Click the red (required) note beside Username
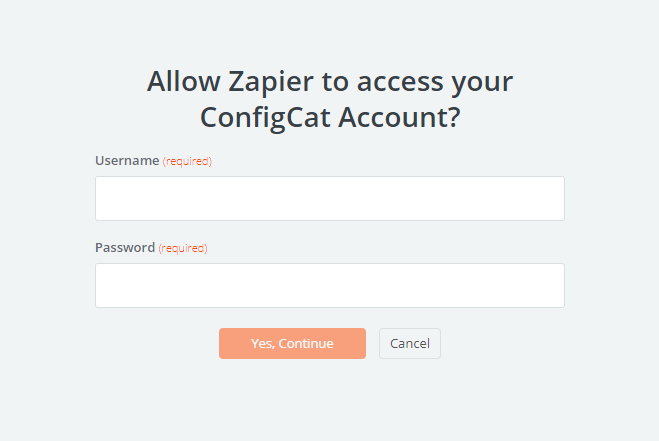The width and height of the screenshot is (659, 441). coord(187,161)
